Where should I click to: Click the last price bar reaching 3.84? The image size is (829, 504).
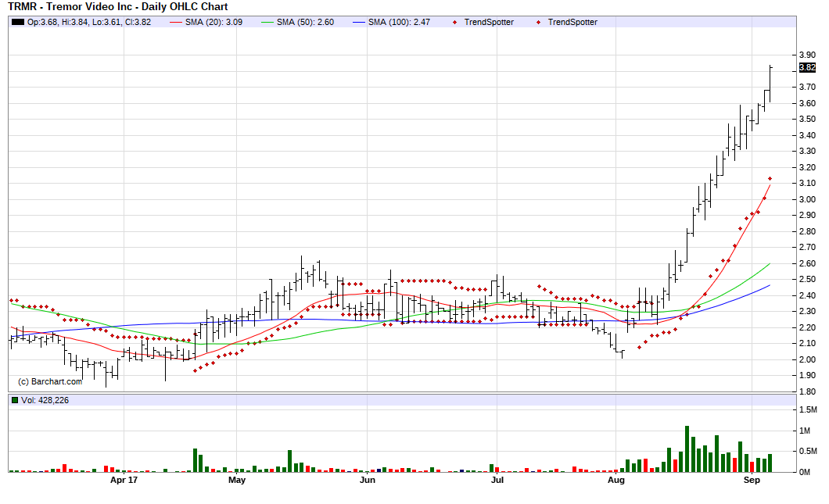[x=770, y=84]
